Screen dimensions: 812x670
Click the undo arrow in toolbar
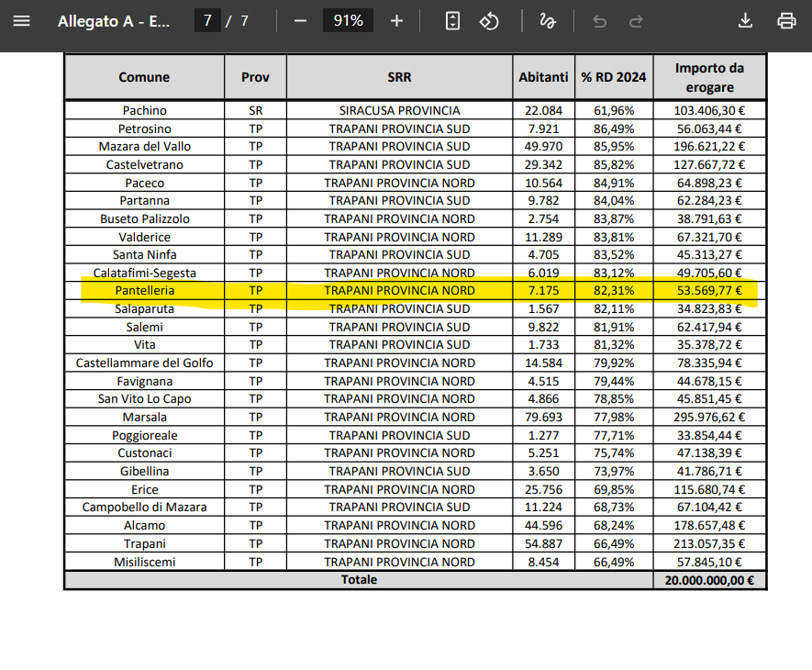[600, 21]
